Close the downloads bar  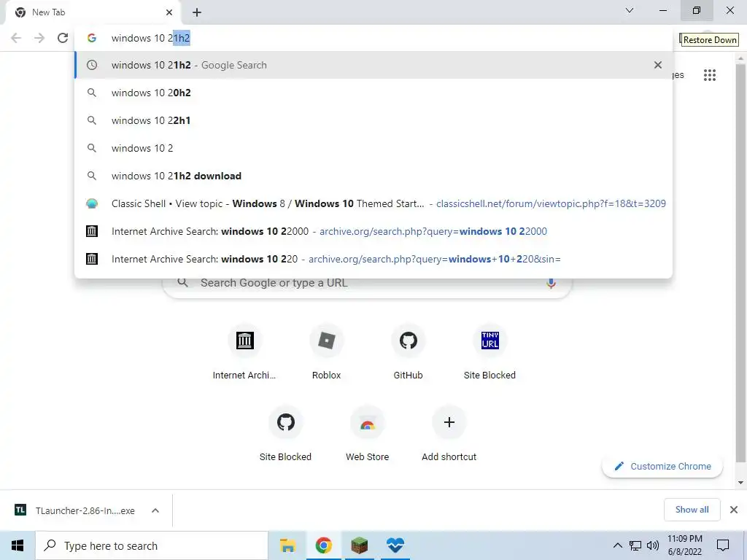click(x=734, y=510)
